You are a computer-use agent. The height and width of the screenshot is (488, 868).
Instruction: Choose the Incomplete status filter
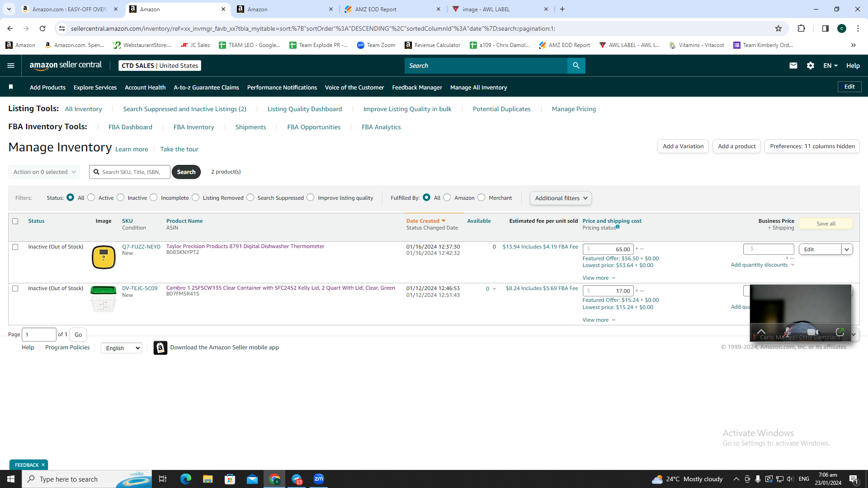click(x=154, y=197)
